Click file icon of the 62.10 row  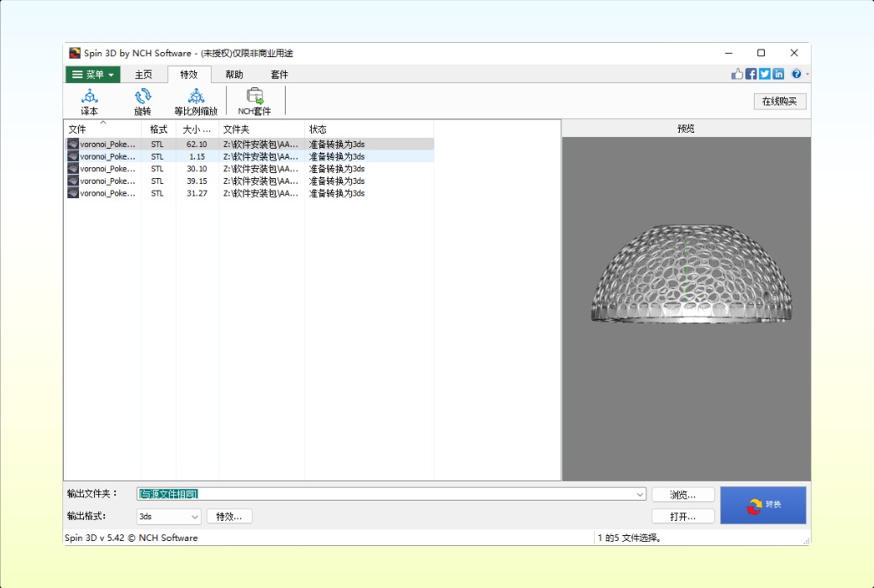click(72, 144)
